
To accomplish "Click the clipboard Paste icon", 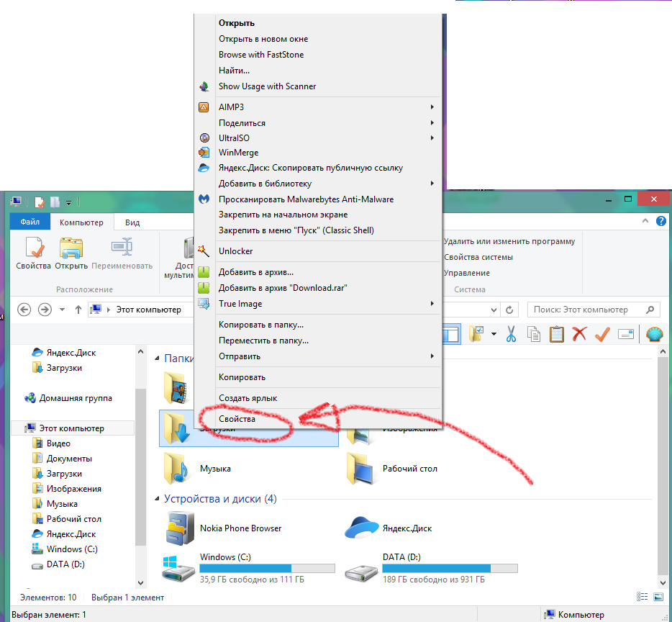I will (556, 334).
